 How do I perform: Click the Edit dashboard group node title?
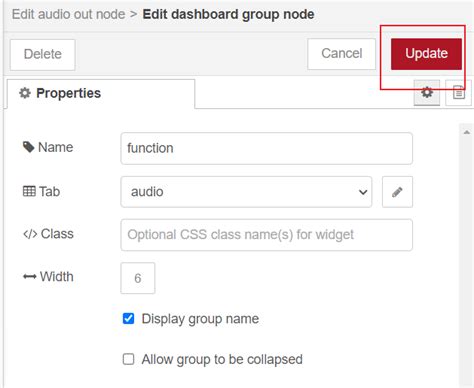click(228, 14)
